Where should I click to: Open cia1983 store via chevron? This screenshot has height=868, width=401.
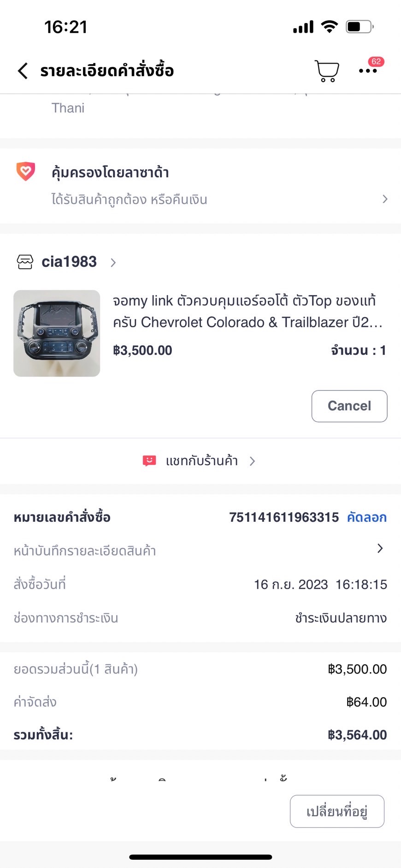[x=113, y=263]
